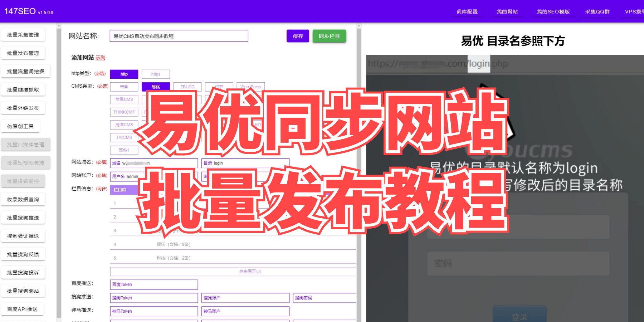This screenshot has width=644, height=322.
Task: Click the 域名 domain input field
Action: click(154, 163)
